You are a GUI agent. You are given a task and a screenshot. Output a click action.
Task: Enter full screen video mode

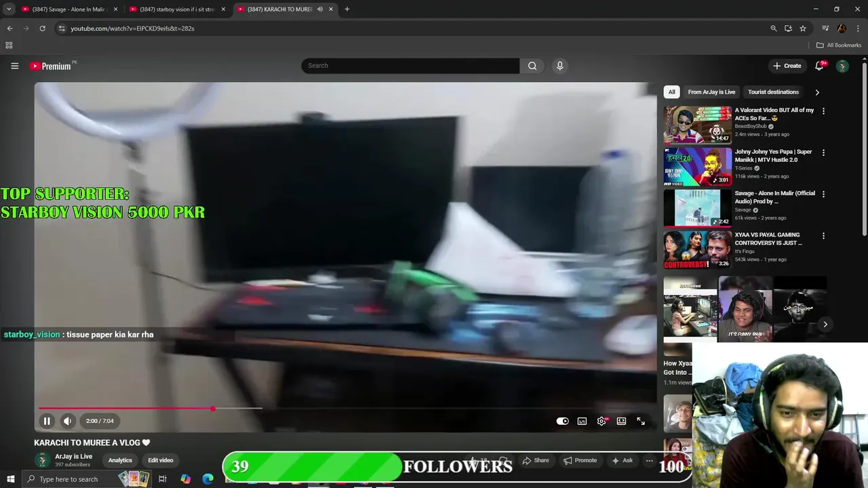[x=641, y=421]
